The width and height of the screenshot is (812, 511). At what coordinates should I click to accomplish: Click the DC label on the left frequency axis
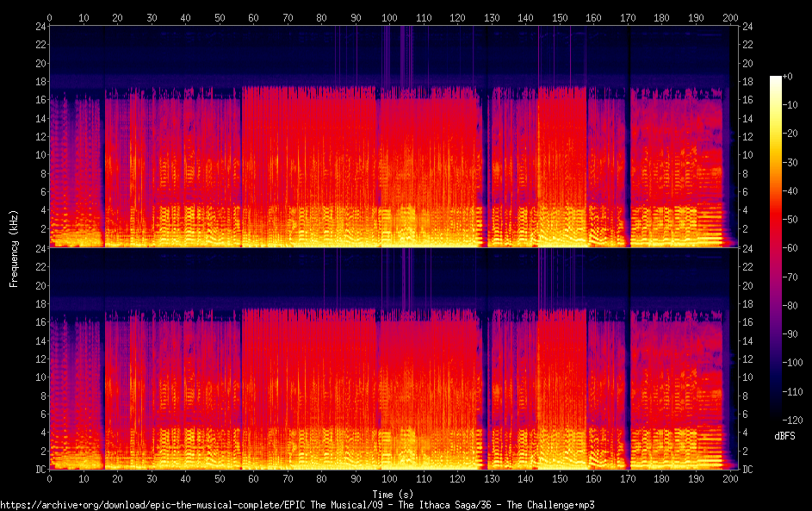(x=39, y=470)
